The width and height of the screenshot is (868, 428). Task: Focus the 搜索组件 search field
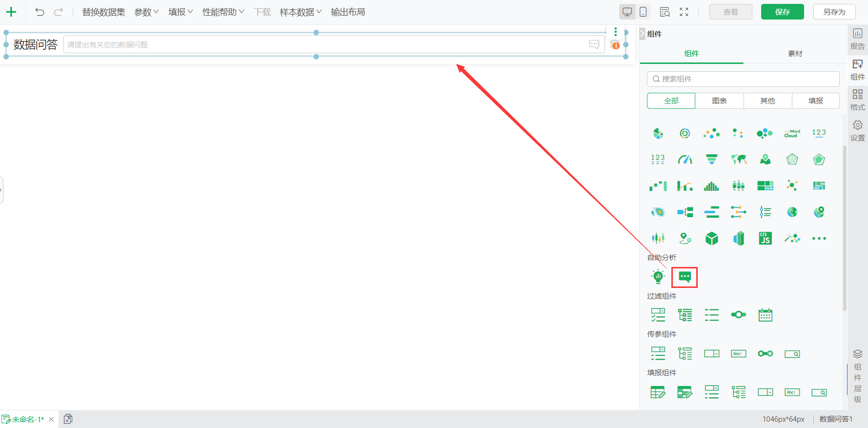pyautogui.click(x=743, y=79)
